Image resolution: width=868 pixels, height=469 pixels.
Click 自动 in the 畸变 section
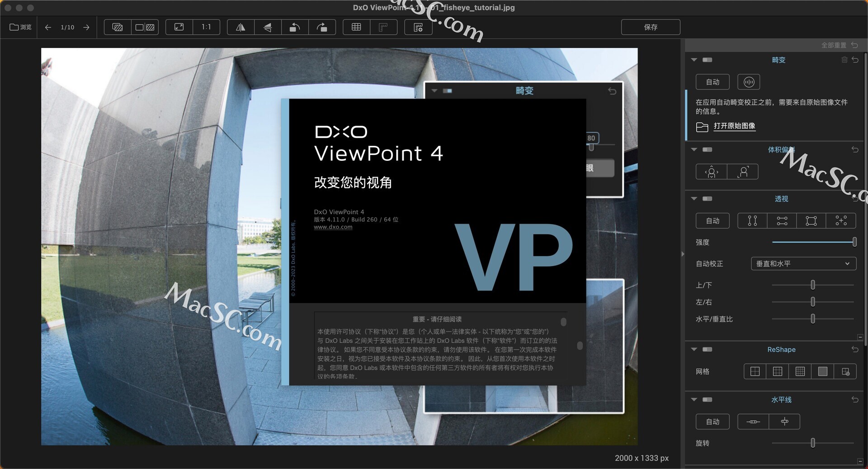pos(712,82)
